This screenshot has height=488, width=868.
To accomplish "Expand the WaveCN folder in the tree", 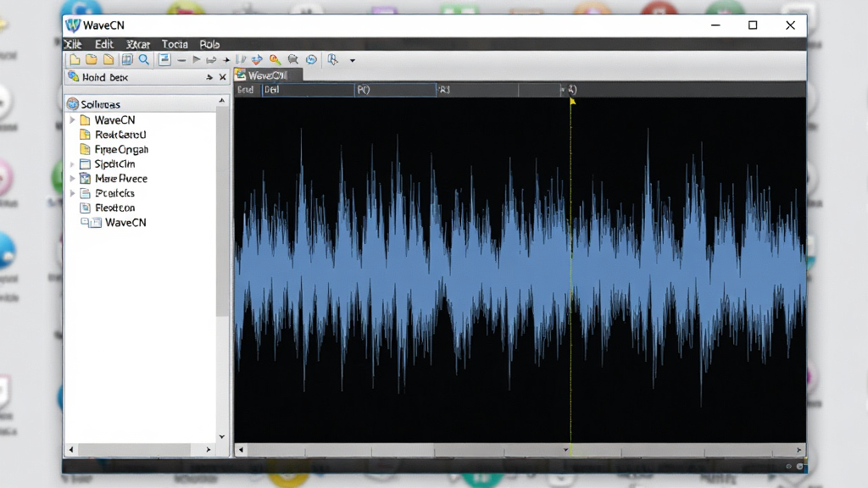I will (x=72, y=120).
